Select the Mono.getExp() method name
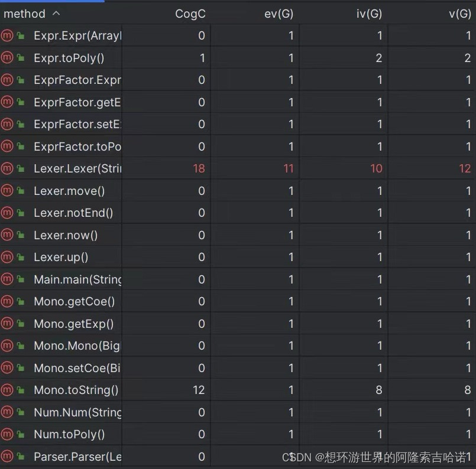476x469 pixels. click(x=74, y=324)
